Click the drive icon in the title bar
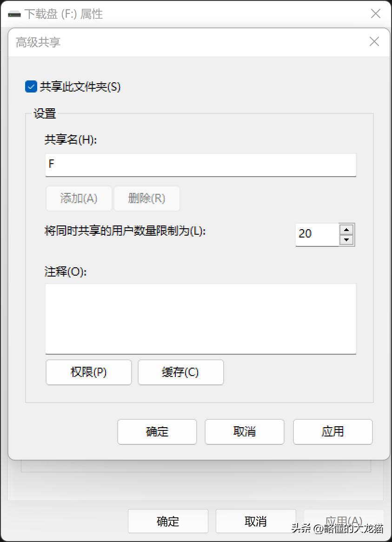This screenshot has height=542, width=392. [14, 13]
